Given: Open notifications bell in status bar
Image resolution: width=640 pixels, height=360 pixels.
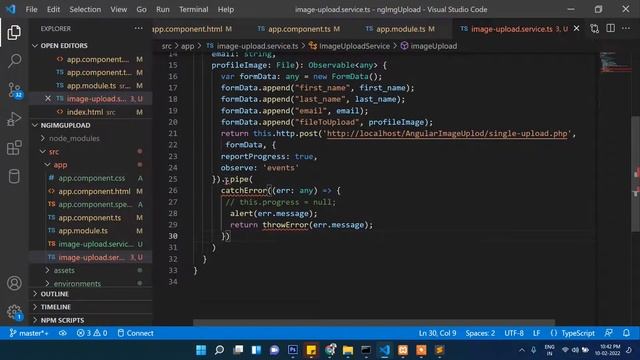Looking at the screenshot, I should click(x=626, y=333).
